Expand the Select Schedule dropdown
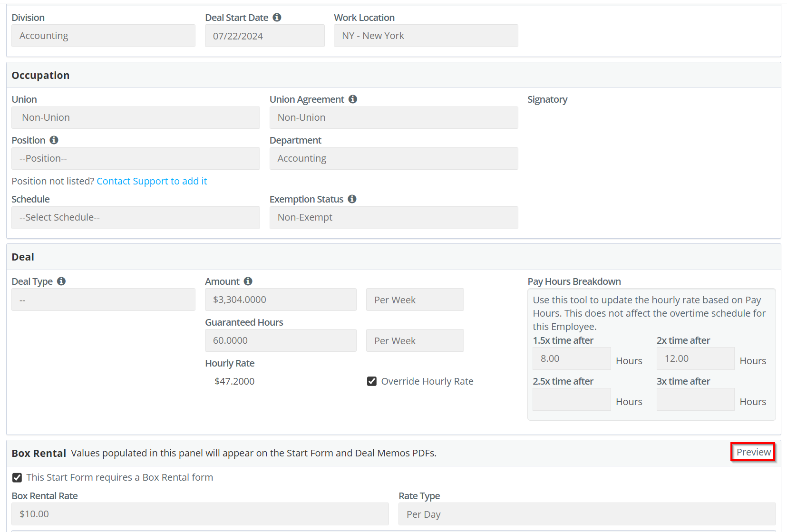This screenshot has width=787, height=532. pyautogui.click(x=136, y=218)
